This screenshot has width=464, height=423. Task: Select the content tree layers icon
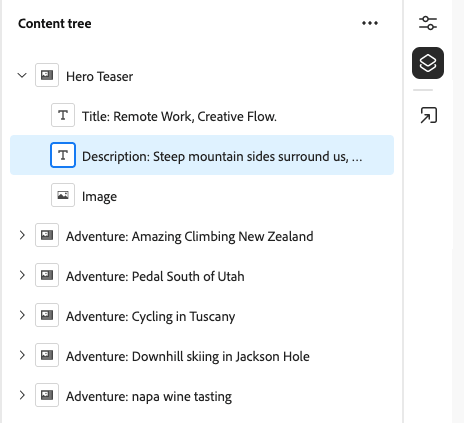pos(428,63)
